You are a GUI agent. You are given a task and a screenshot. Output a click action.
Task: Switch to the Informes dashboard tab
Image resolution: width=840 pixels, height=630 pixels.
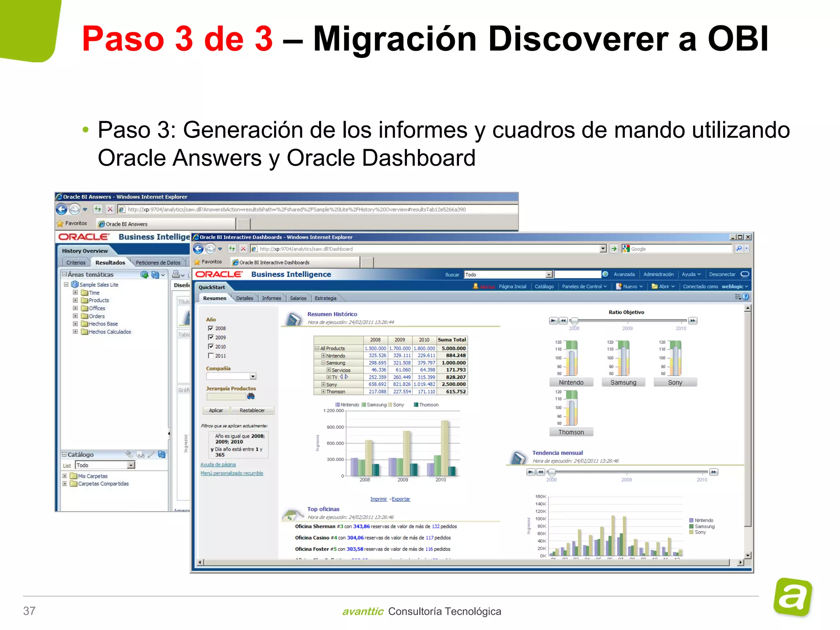(272, 298)
